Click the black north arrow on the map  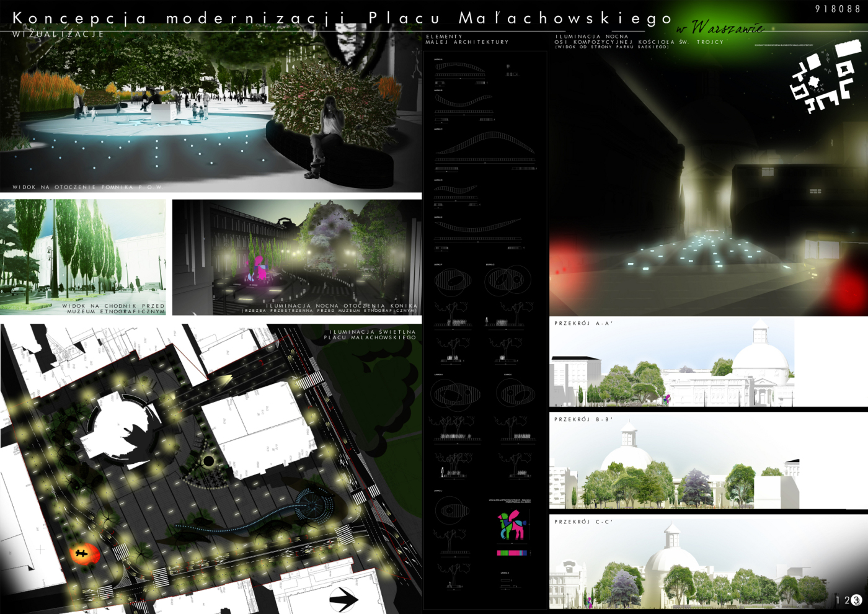tap(343, 599)
